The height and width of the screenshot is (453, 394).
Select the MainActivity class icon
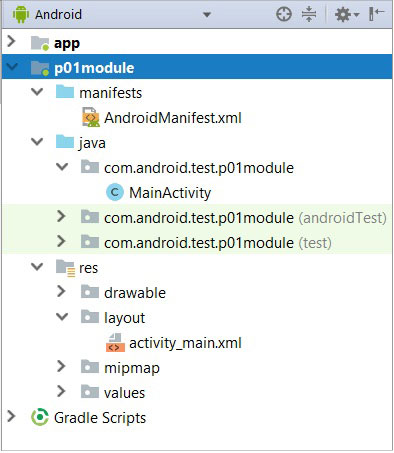(x=115, y=193)
